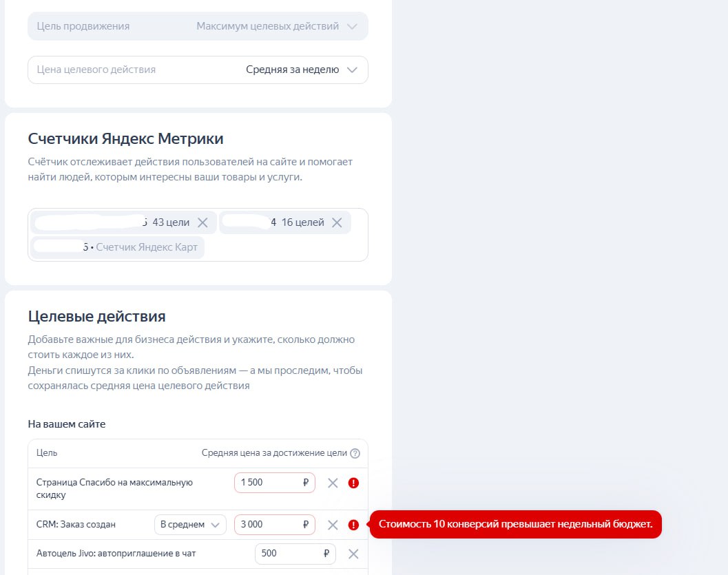Click the red warning icon for Страница Спасибо
Image resolution: width=728 pixels, height=575 pixels.
(x=353, y=483)
